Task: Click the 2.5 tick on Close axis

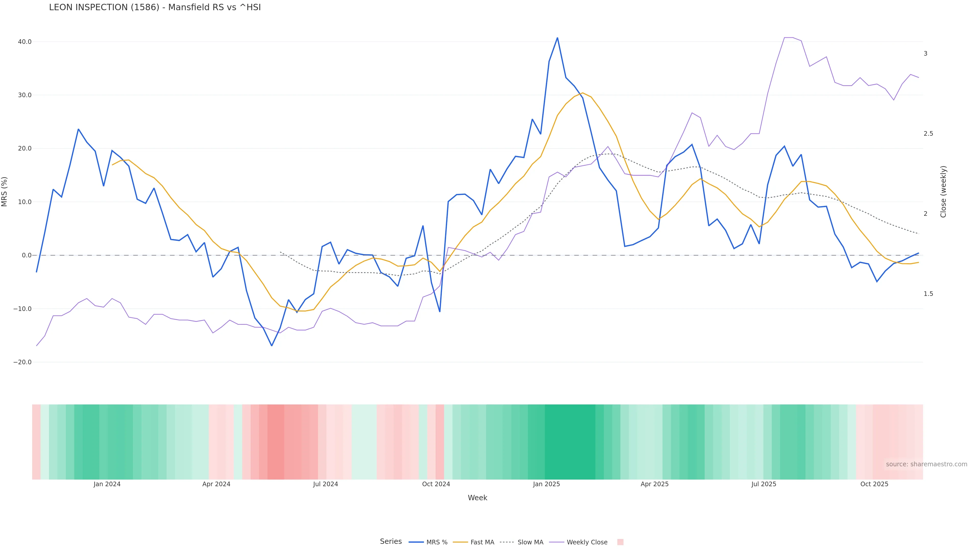Action: tap(928, 133)
